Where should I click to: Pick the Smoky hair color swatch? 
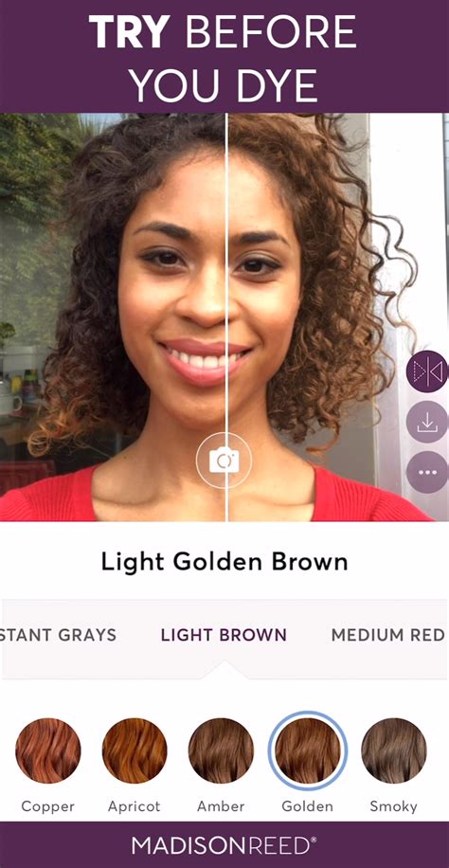(394, 750)
